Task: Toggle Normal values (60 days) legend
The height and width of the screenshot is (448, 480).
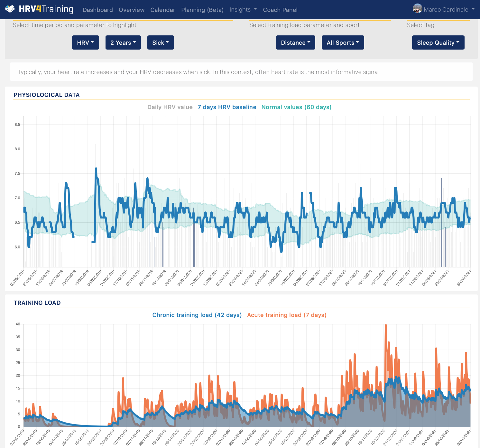Action: coord(296,107)
